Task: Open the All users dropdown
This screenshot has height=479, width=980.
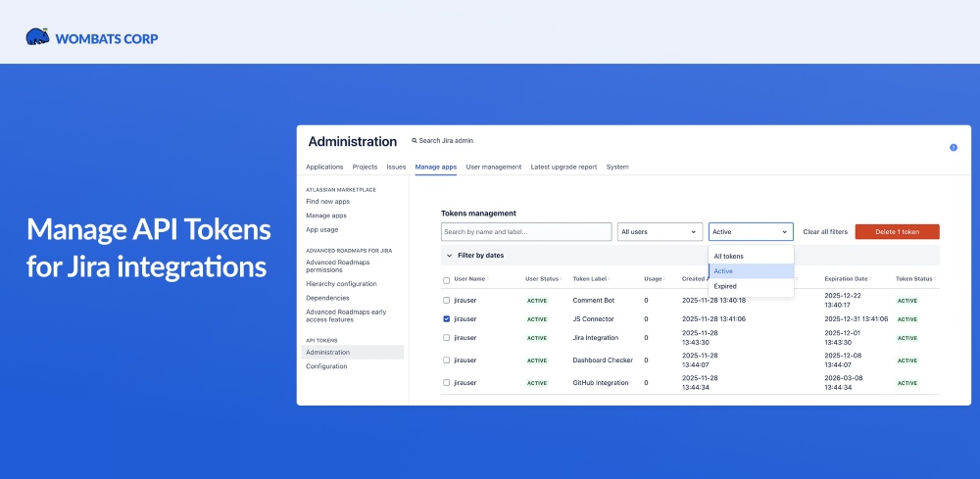Action: (x=660, y=232)
